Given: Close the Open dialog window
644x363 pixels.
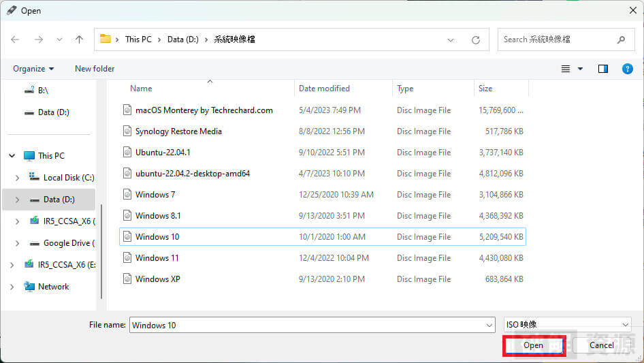Looking at the screenshot, I should coord(633,10).
